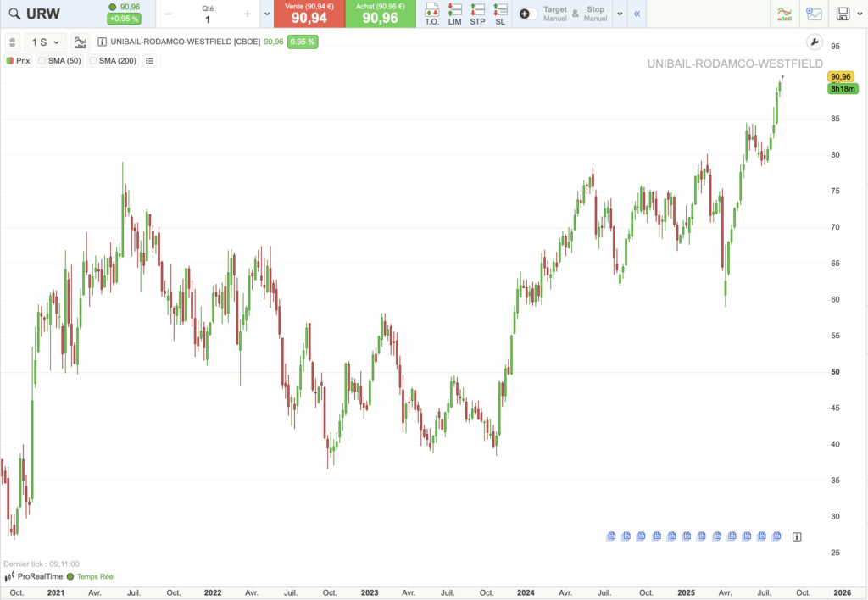868x600 pixels.
Task: Open the chart settings wrench icon
Action: (814, 40)
